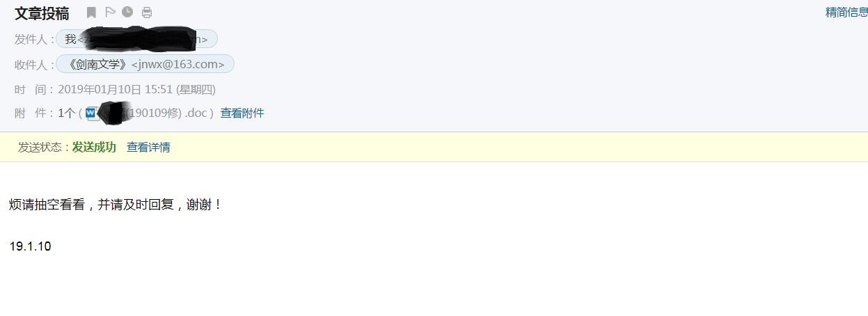Click the bookmark icon beside 文章投稿

pos(91,12)
